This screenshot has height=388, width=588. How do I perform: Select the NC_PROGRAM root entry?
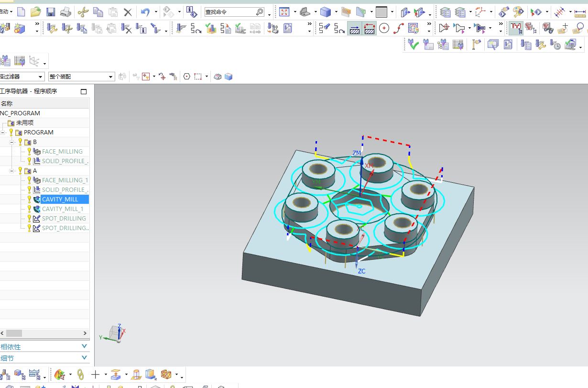pyautogui.click(x=20, y=113)
